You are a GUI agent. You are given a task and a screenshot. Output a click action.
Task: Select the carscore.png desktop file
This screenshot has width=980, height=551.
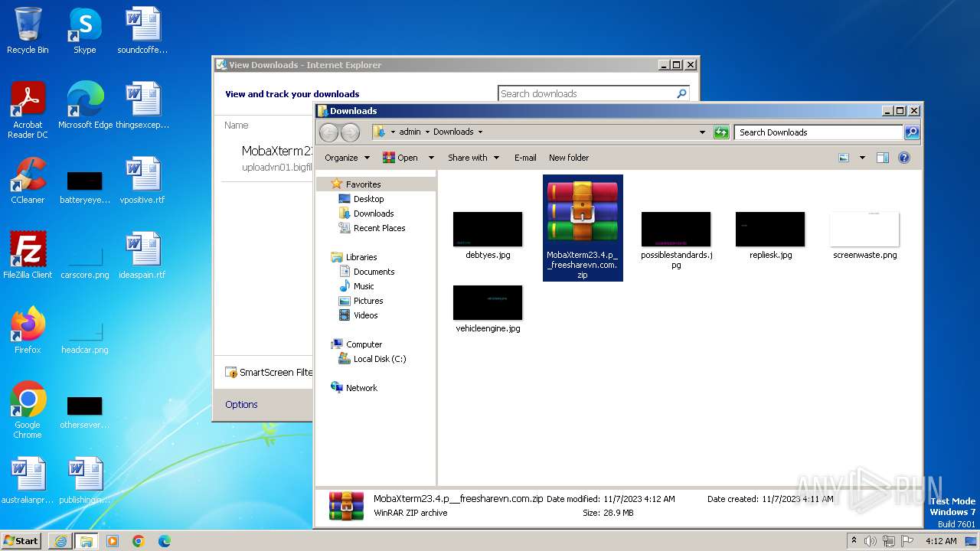click(85, 262)
